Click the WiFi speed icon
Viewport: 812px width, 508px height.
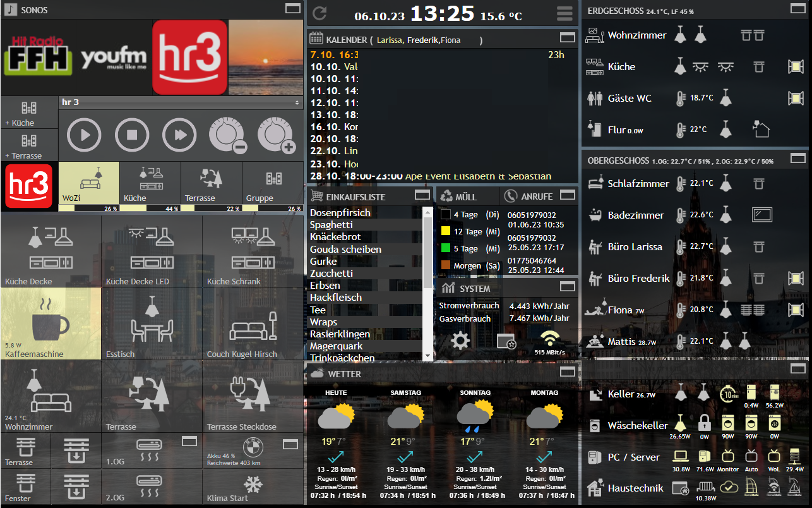[550, 339]
